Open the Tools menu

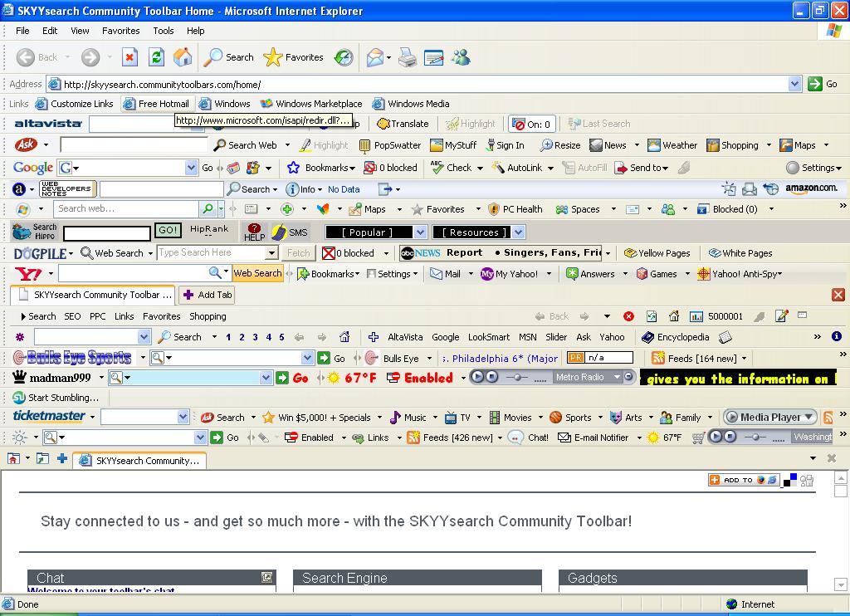tap(164, 31)
